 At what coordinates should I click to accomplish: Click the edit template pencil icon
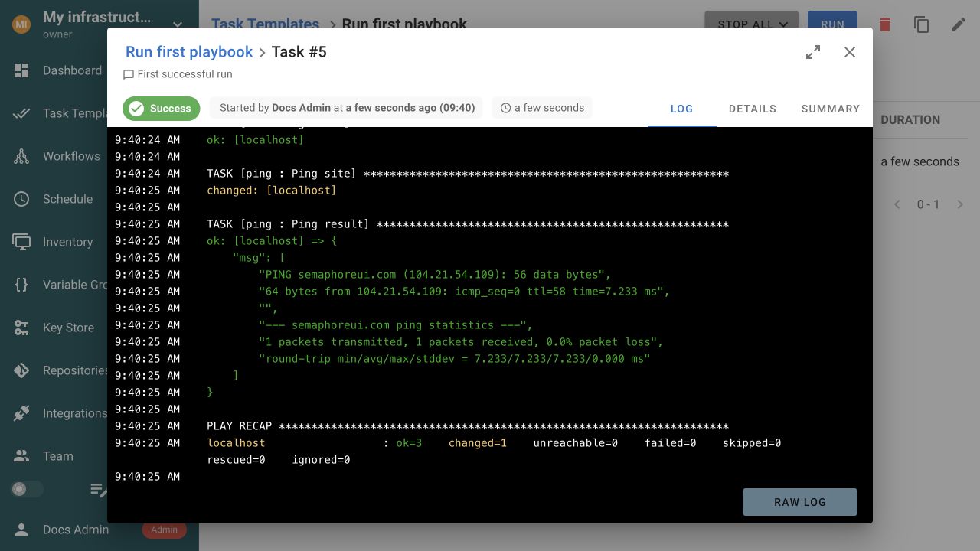tap(959, 24)
